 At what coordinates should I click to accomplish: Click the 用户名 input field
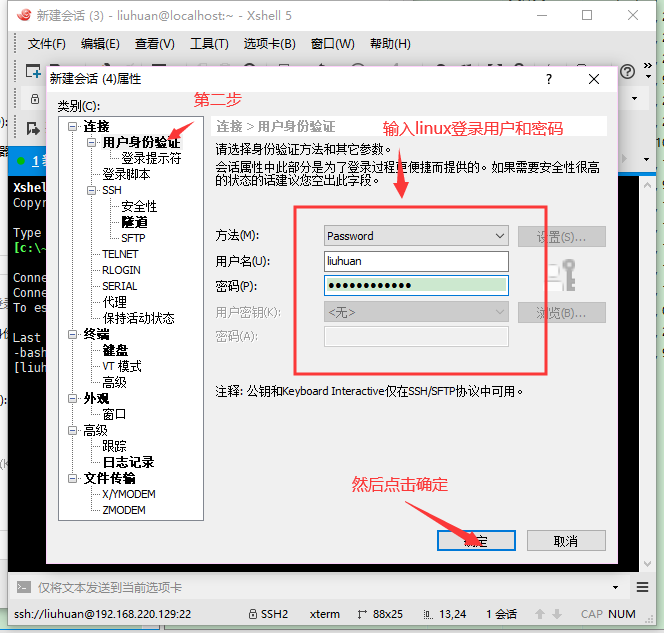416,261
